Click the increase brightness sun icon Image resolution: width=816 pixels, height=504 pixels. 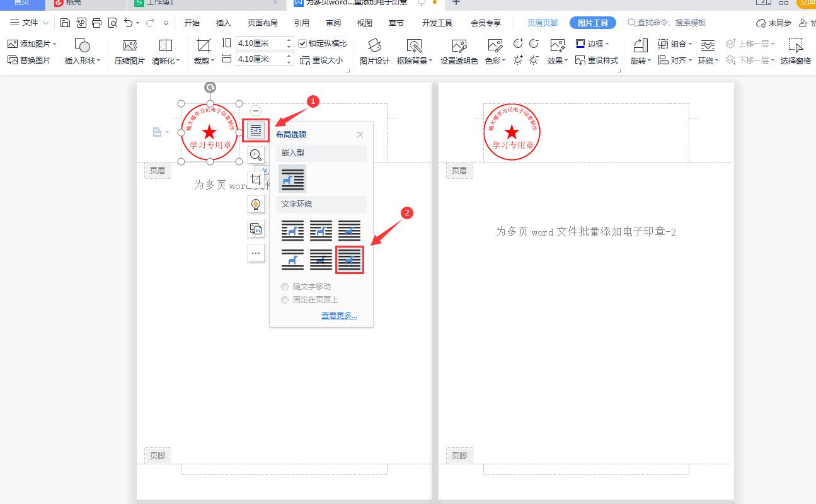518,60
